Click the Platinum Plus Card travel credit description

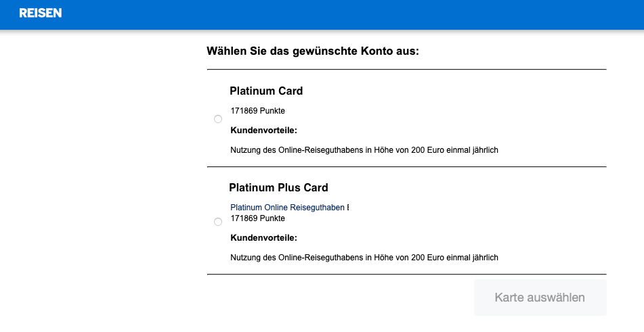364,258
